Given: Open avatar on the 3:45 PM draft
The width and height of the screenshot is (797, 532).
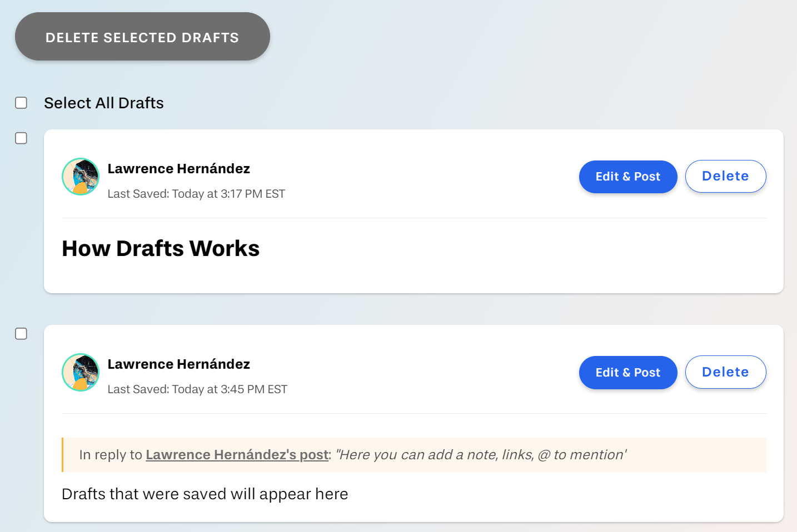Looking at the screenshot, I should tap(81, 372).
